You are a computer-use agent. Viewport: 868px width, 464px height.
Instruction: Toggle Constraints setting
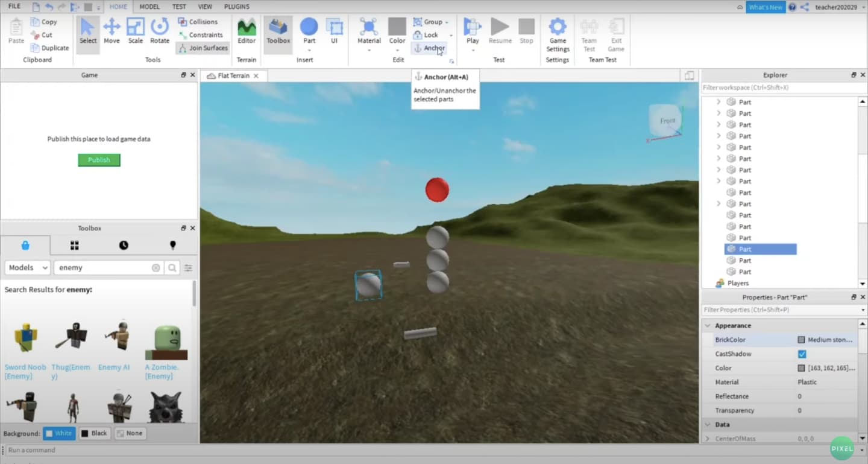click(x=200, y=35)
